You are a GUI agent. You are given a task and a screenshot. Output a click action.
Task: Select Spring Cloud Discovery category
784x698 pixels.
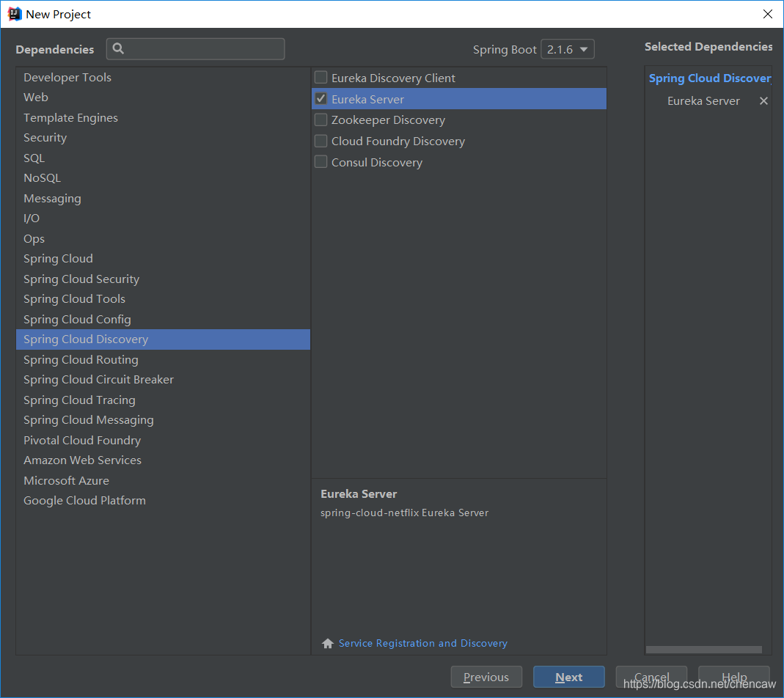tap(163, 339)
